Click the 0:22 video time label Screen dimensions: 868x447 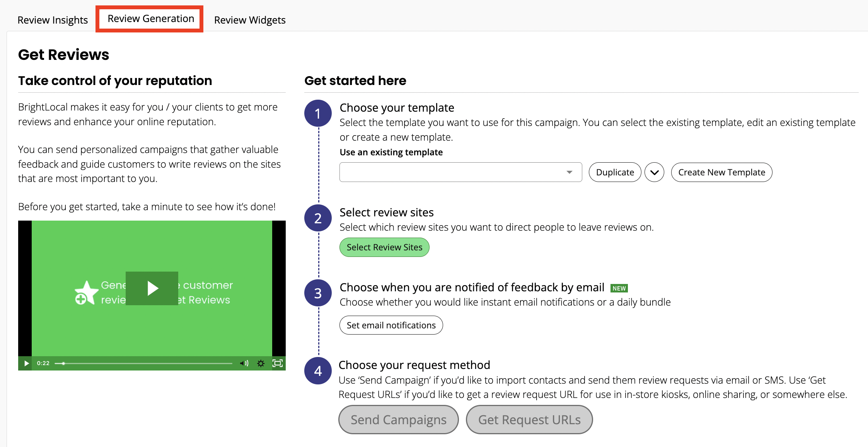point(43,363)
